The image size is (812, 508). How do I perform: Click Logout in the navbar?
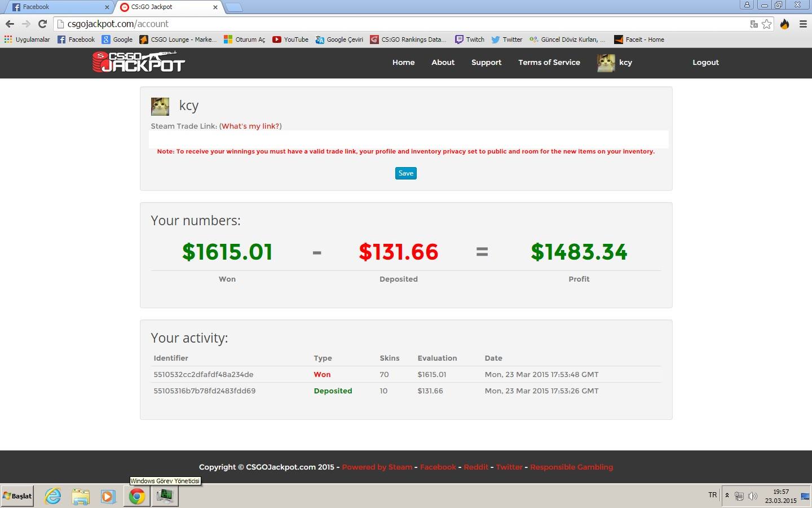point(705,63)
